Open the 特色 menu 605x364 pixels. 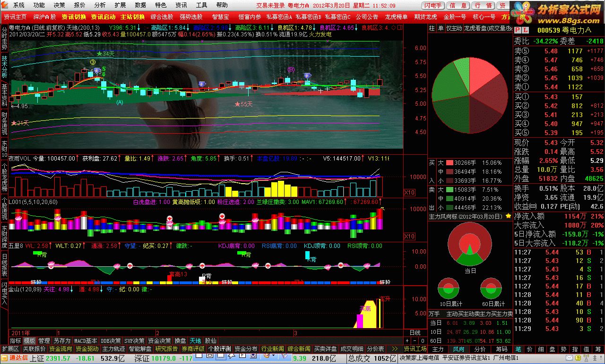point(161,5)
